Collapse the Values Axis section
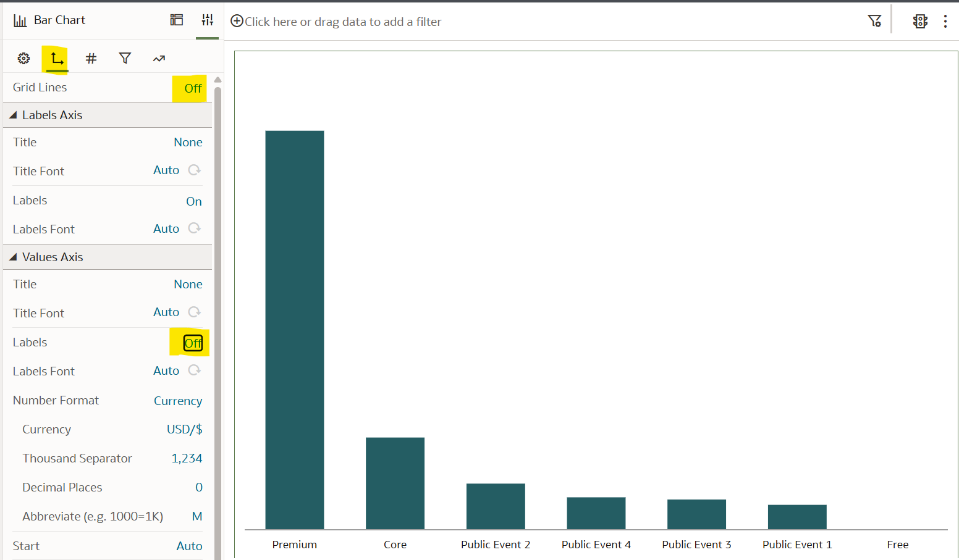959x560 pixels. click(13, 257)
